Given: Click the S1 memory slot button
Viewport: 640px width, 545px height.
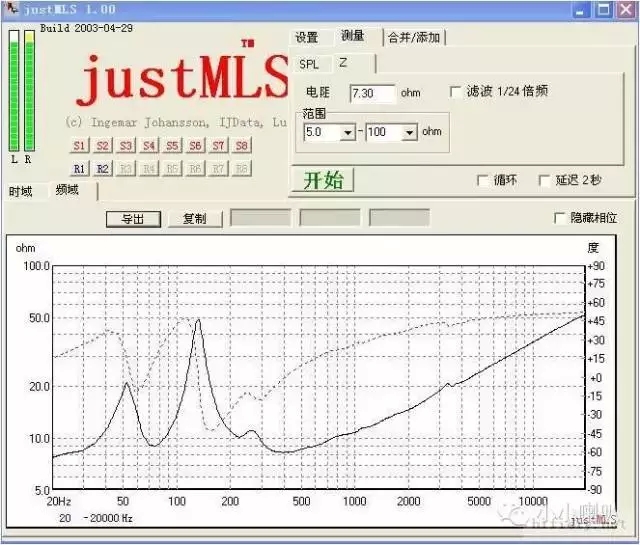Looking at the screenshot, I should [x=80, y=146].
